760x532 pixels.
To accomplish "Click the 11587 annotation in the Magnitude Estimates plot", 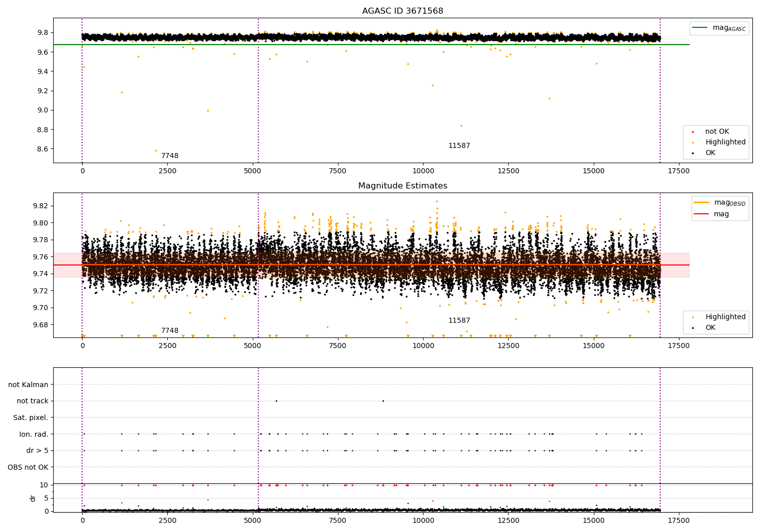I will tap(459, 321).
